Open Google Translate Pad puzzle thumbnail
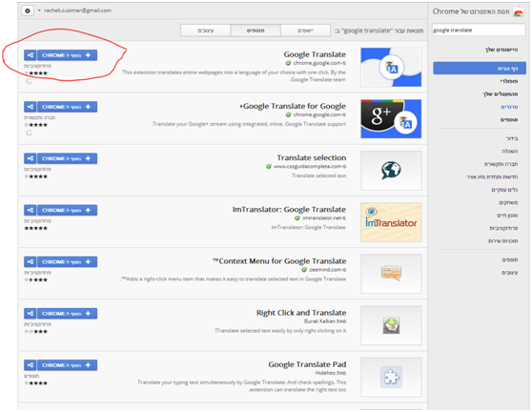Viewport: 532px width, 412px height. click(391, 377)
